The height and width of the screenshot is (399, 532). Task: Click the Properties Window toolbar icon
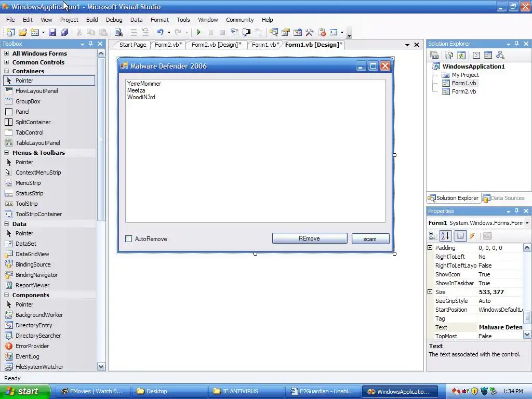click(286, 32)
